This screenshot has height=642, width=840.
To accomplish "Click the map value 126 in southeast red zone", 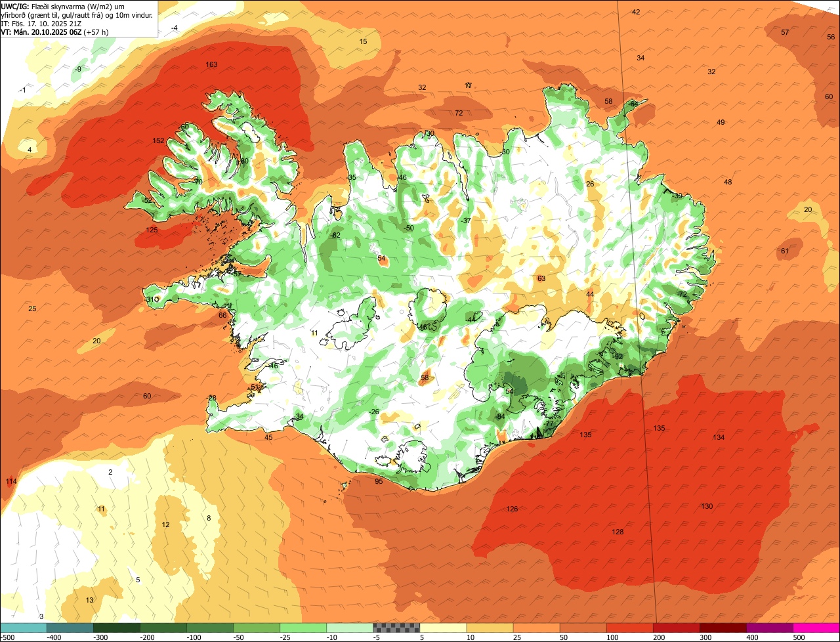I will pos(513,509).
